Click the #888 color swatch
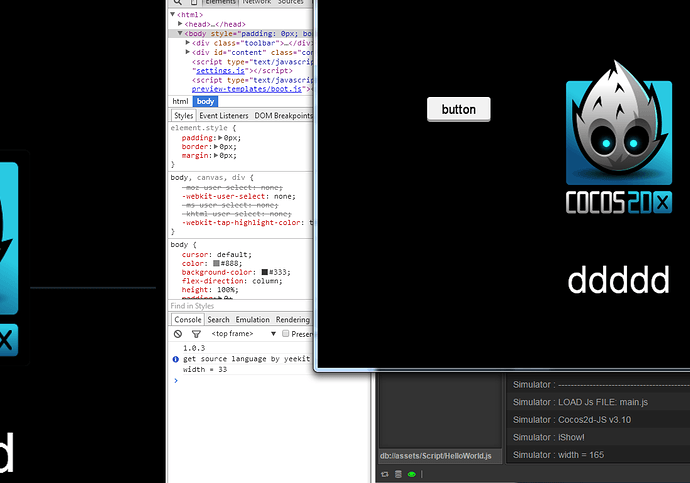The image size is (690, 483). (216, 263)
